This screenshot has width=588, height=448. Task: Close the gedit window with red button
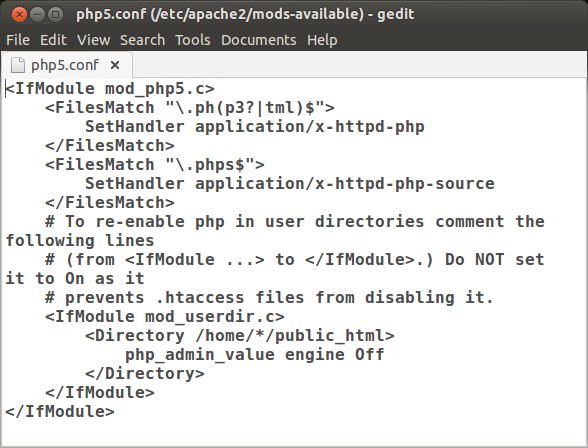pos(19,15)
